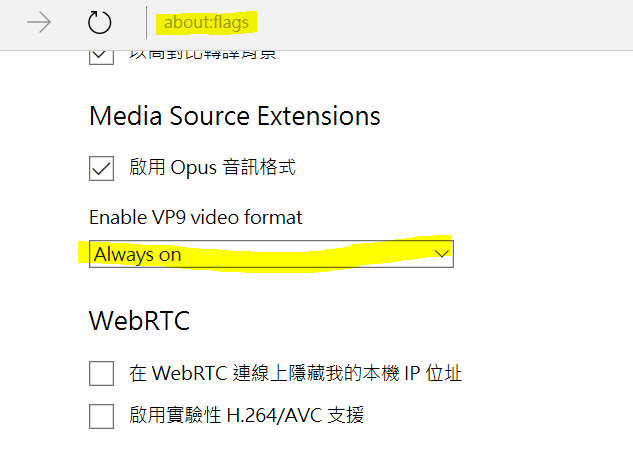Click the Enable VP9 video format label

point(196,218)
